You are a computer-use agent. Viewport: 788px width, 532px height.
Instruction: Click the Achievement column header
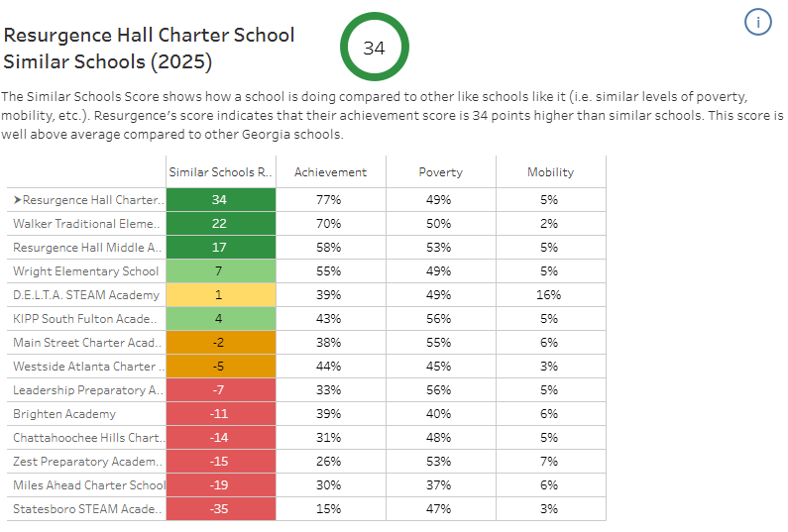click(x=330, y=172)
